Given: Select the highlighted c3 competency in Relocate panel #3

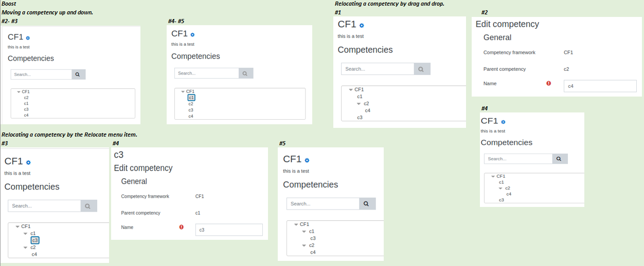Looking at the screenshot, I should pos(34,240).
